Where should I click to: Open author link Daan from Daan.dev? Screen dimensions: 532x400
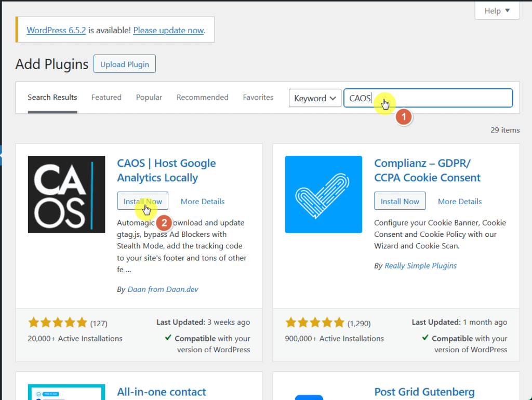click(x=163, y=289)
